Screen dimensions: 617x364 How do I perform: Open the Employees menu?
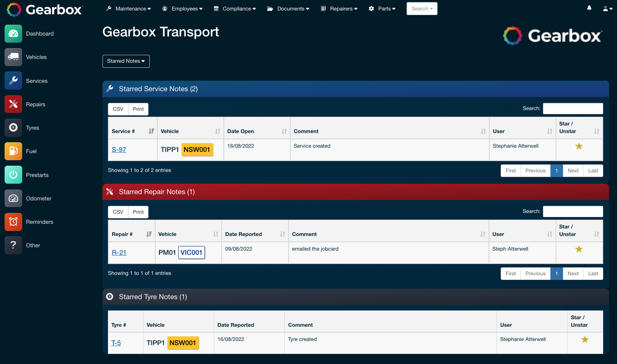click(182, 9)
